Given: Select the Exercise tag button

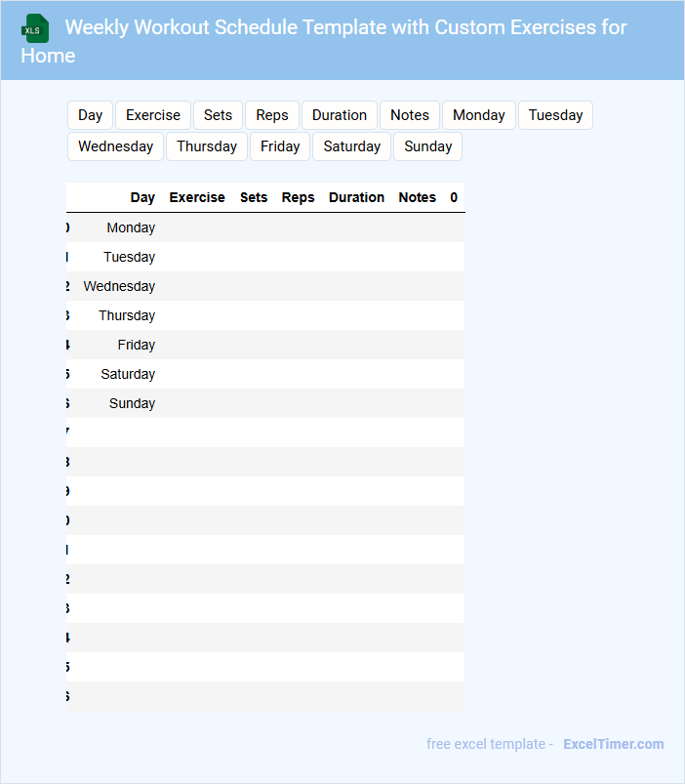Looking at the screenshot, I should (153, 115).
